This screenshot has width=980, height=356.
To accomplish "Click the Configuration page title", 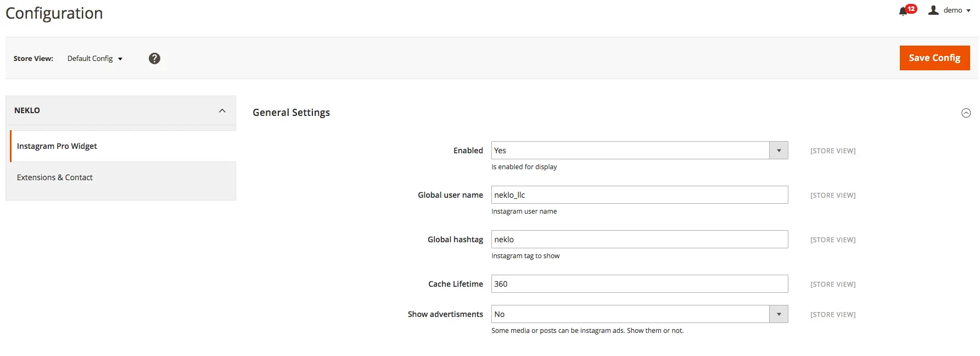I will (x=54, y=13).
